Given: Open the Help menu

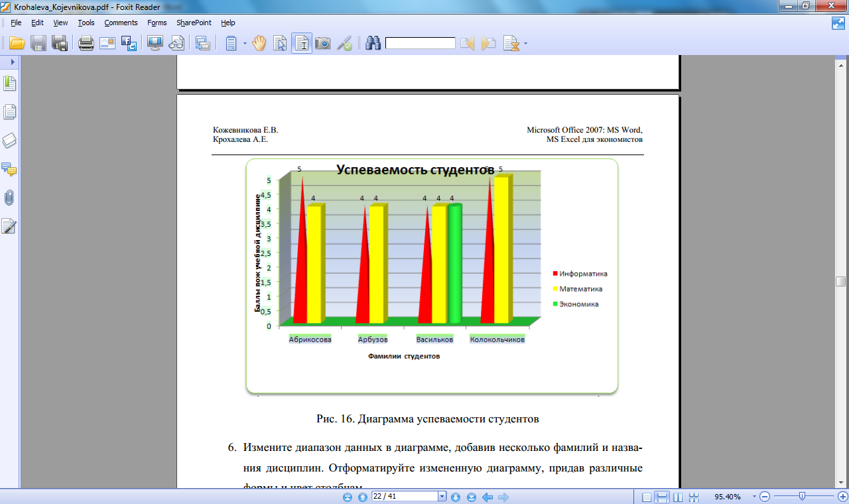Looking at the screenshot, I should 228,23.
